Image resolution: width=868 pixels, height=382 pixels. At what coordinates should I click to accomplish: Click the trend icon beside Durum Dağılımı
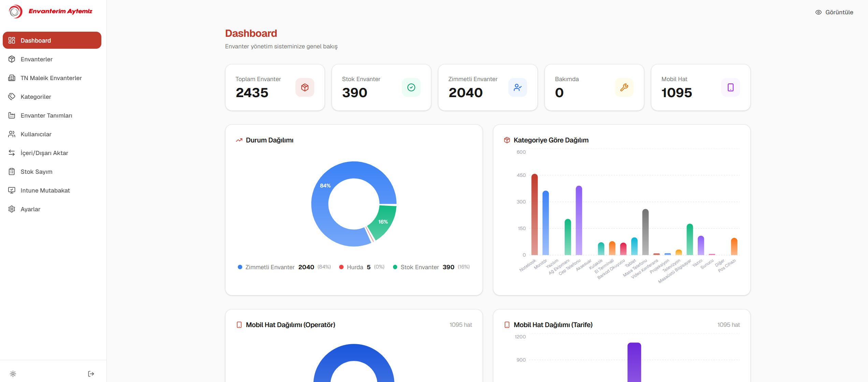click(239, 140)
